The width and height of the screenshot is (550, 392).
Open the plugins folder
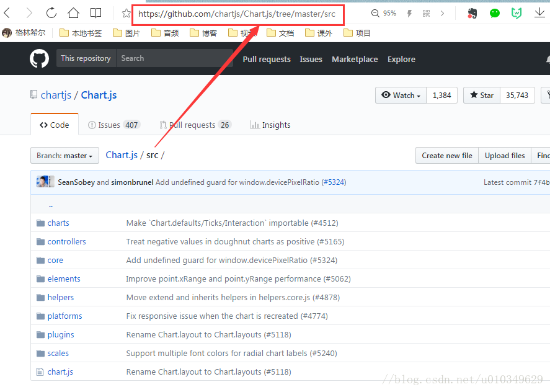(61, 334)
